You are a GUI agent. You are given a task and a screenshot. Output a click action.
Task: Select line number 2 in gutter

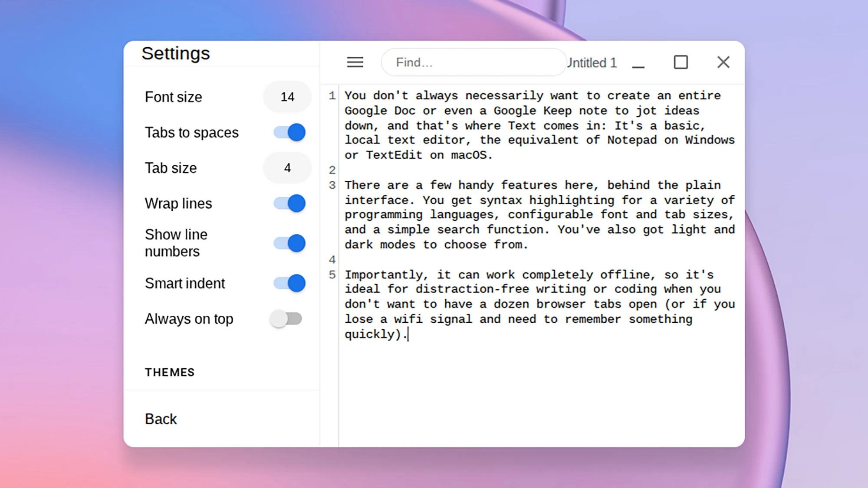[x=332, y=170]
